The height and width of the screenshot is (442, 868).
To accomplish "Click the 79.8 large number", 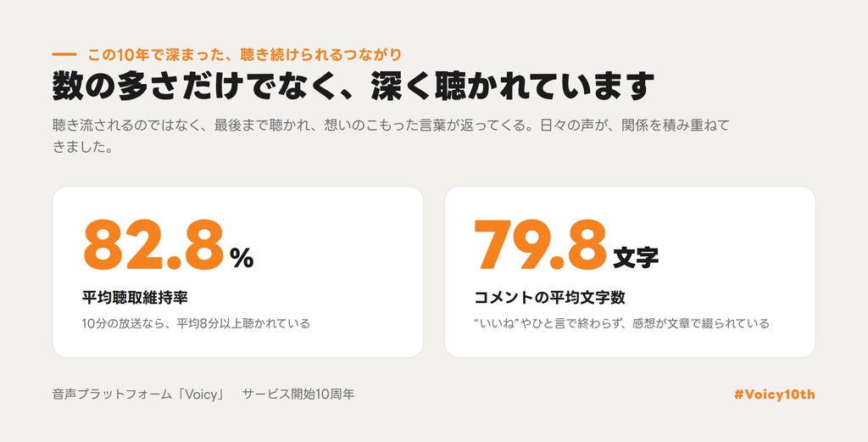I will (x=541, y=245).
